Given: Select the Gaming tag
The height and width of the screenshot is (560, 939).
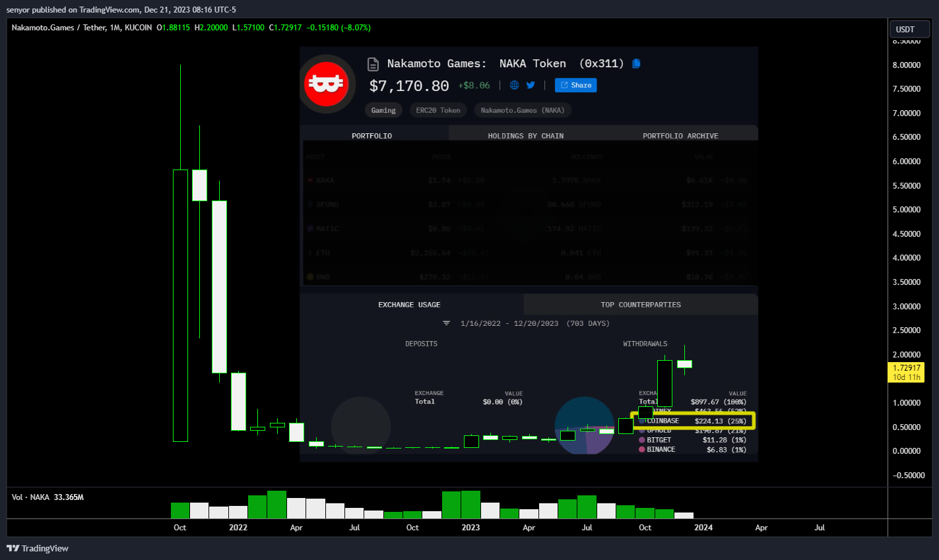Looking at the screenshot, I should [x=383, y=110].
